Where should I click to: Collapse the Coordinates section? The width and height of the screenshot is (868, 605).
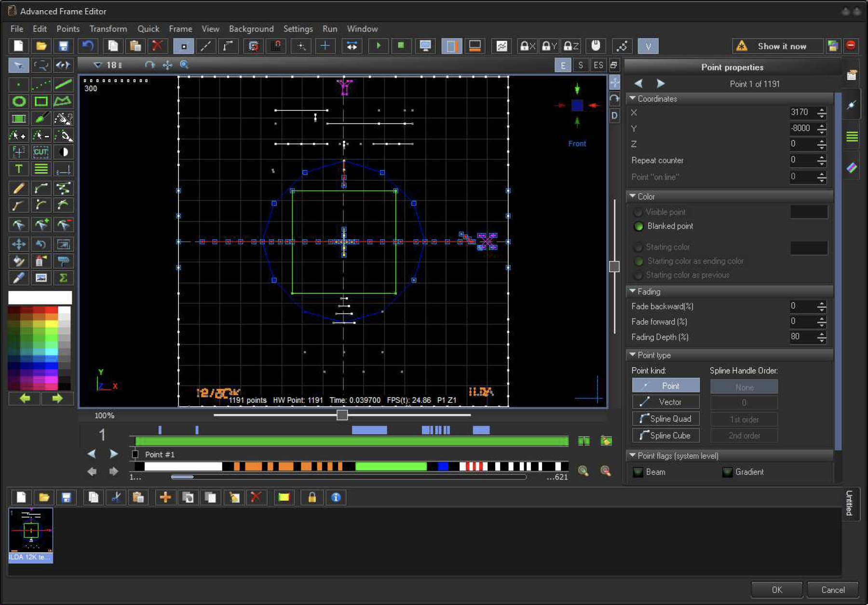point(632,98)
